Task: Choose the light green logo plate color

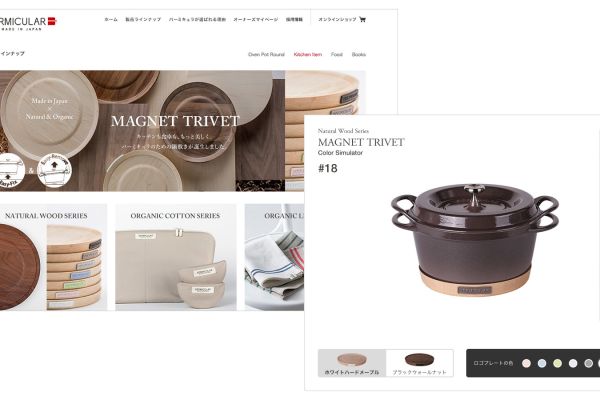Action: point(558,363)
